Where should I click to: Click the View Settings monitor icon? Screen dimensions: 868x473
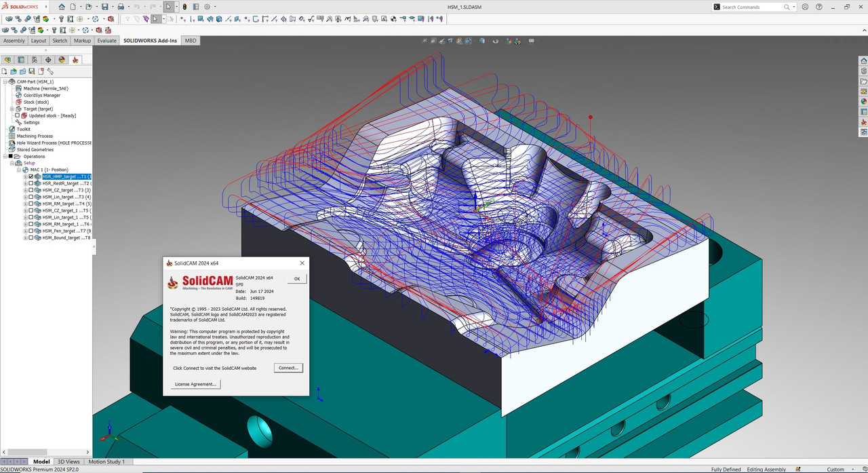point(532,41)
